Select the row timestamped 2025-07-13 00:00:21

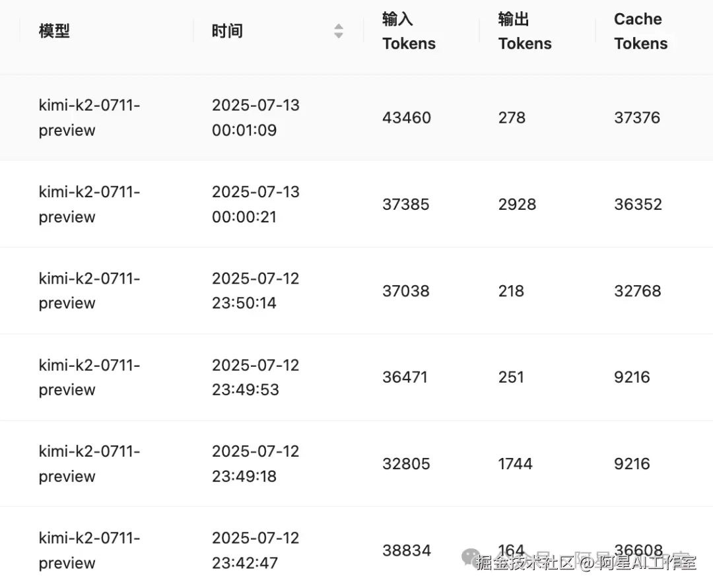356,204
